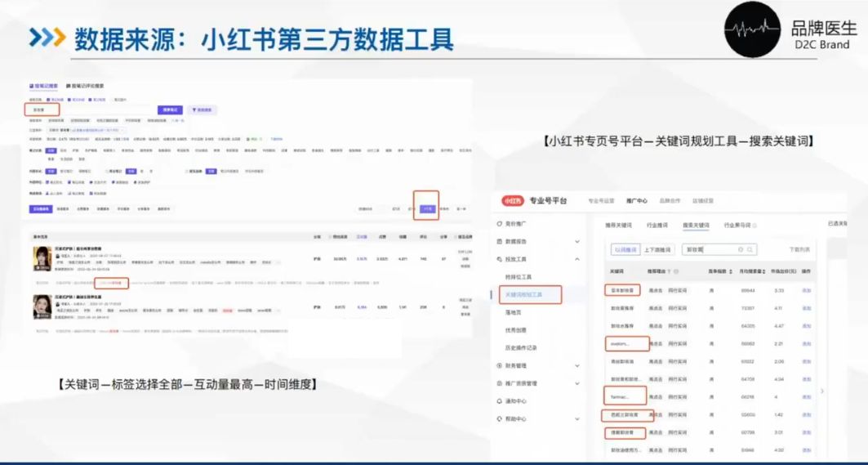The image size is (868, 465).
Task: Select the 以词推词 toggle button
Action: coord(625,250)
